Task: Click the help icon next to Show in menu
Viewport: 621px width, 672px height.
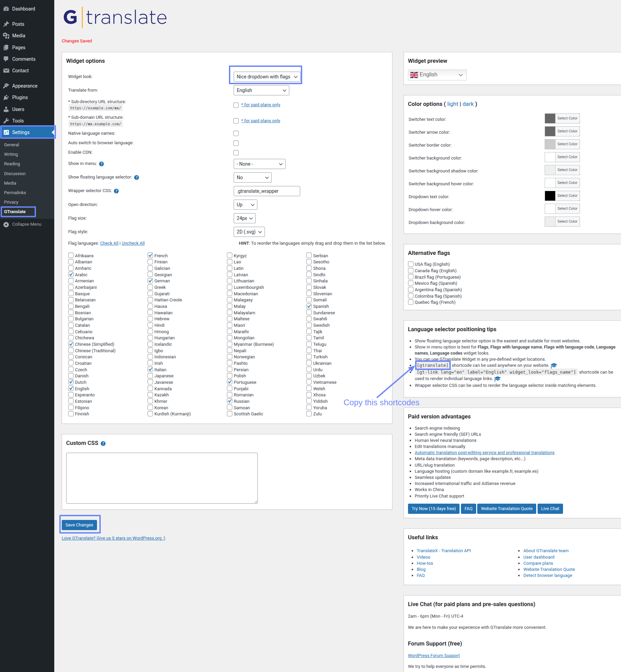Action: [101, 164]
